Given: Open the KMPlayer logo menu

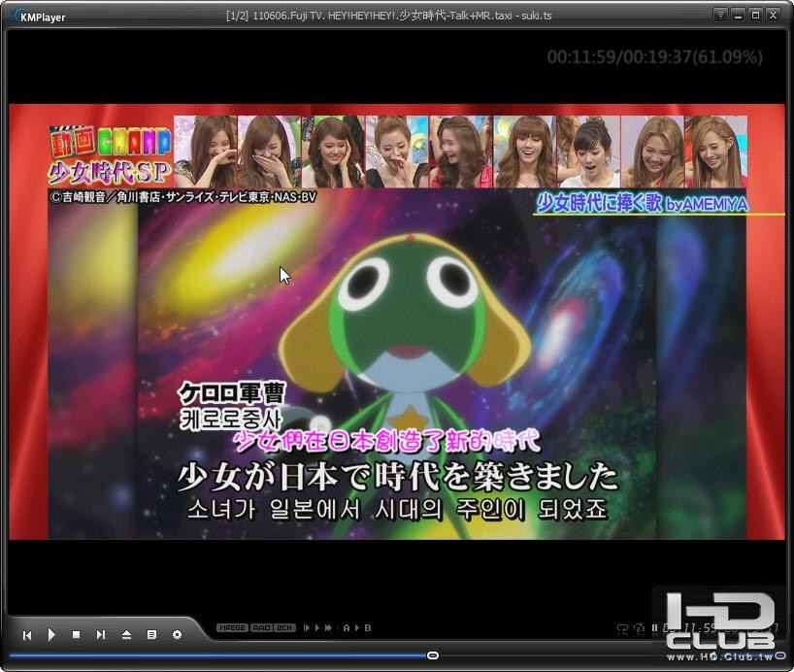Looking at the screenshot, I should [x=40, y=17].
